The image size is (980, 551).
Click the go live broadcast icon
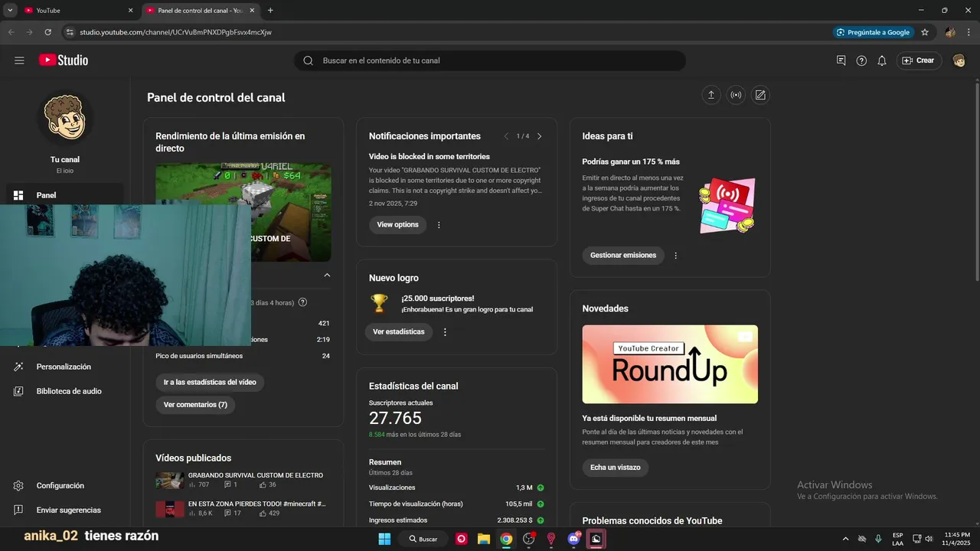[x=736, y=95]
